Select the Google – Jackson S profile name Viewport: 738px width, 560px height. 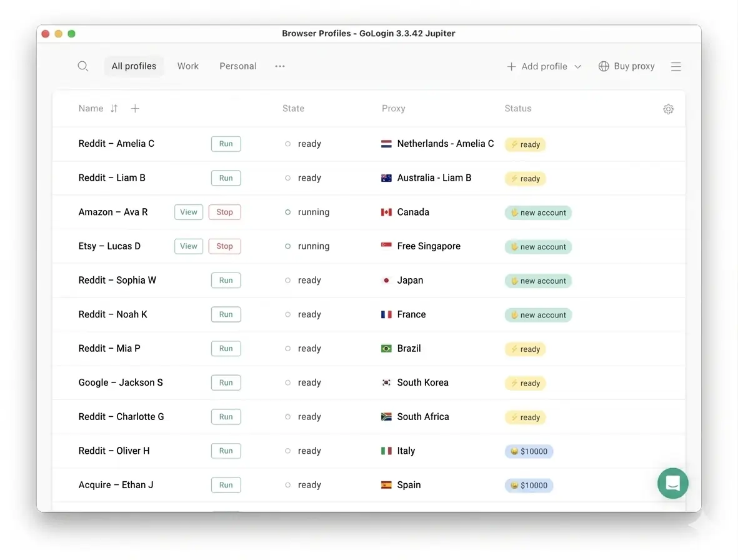[121, 382]
